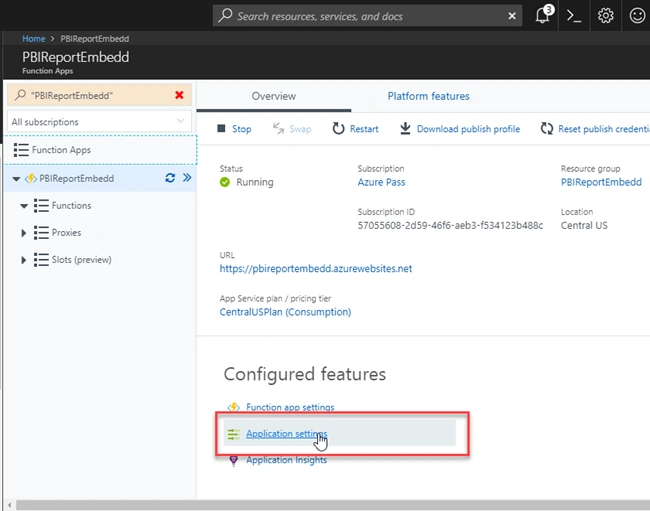Click the feedback smiley icon
The image size is (650, 511).
coord(637,16)
